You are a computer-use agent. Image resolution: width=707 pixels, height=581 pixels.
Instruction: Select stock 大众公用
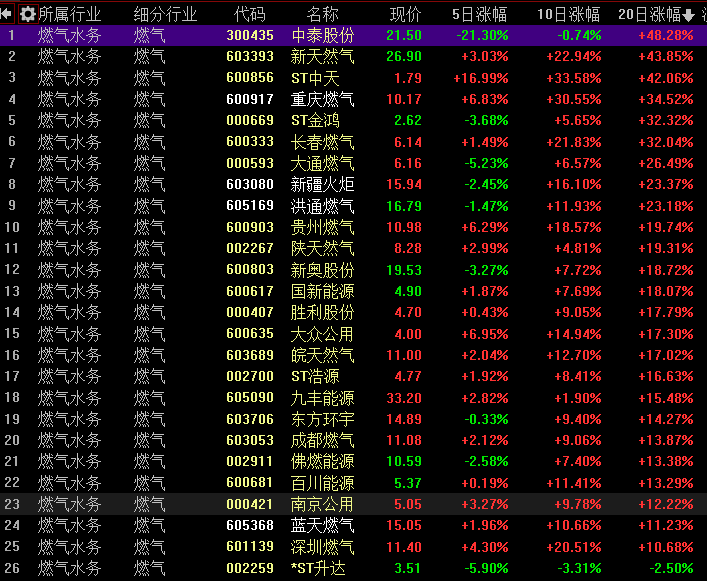click(323, 334)
